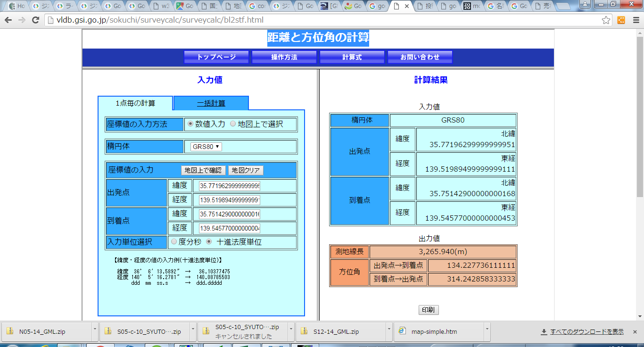Bookmark page with star icon
Viewport: 644px width, 347px height.
click(606, 20)
